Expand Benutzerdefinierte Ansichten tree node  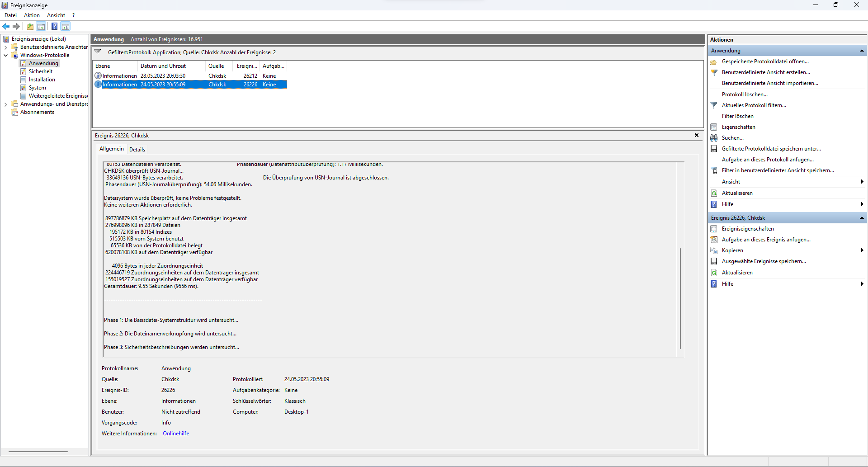(5, 47)
